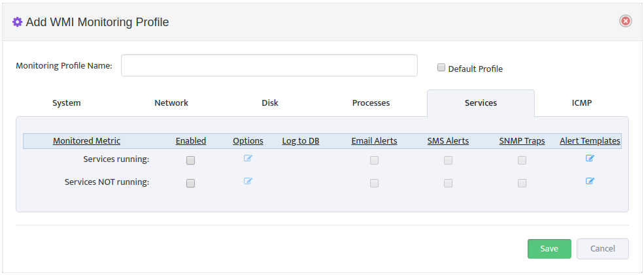Enable the Services NOT running metric

coord(190,184)
